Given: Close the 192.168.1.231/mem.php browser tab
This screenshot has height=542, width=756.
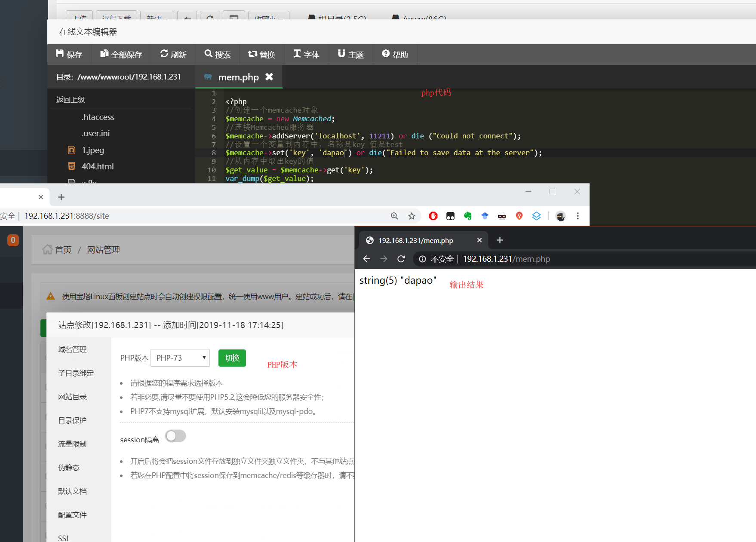Looking at the screenshot, I should (x=479, y=240).
